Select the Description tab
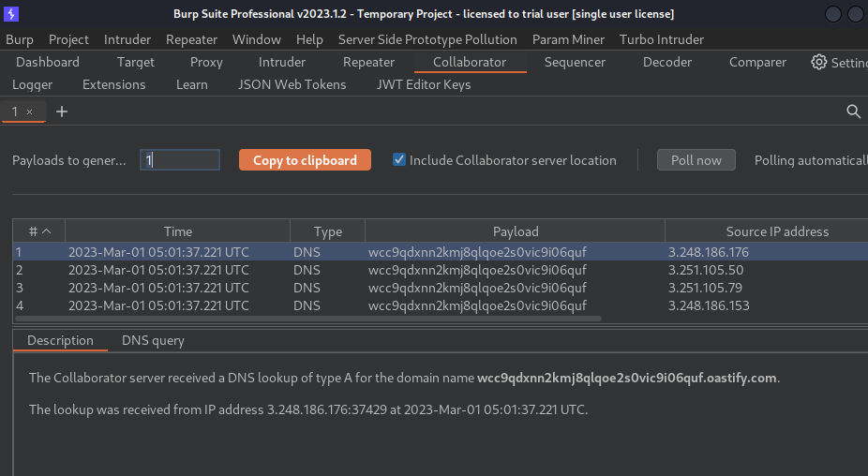Screen dimensions: 868x476 [x=60, y=340]
